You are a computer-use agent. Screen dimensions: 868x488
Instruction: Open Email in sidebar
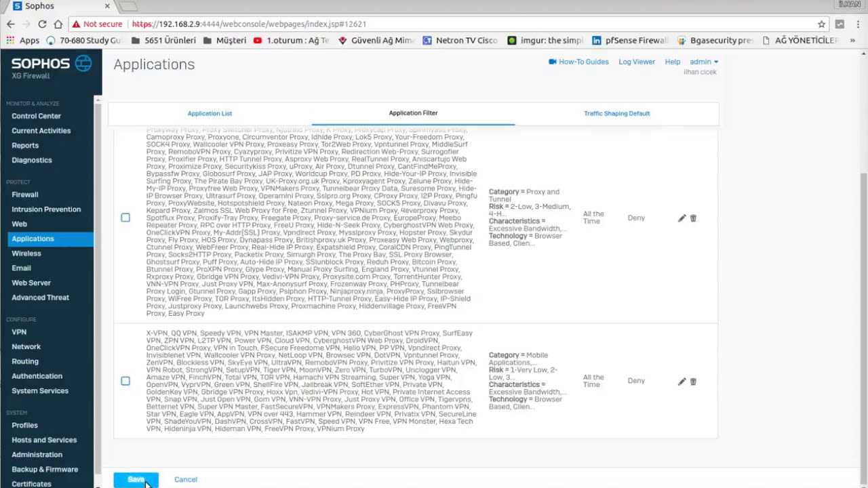21,268
